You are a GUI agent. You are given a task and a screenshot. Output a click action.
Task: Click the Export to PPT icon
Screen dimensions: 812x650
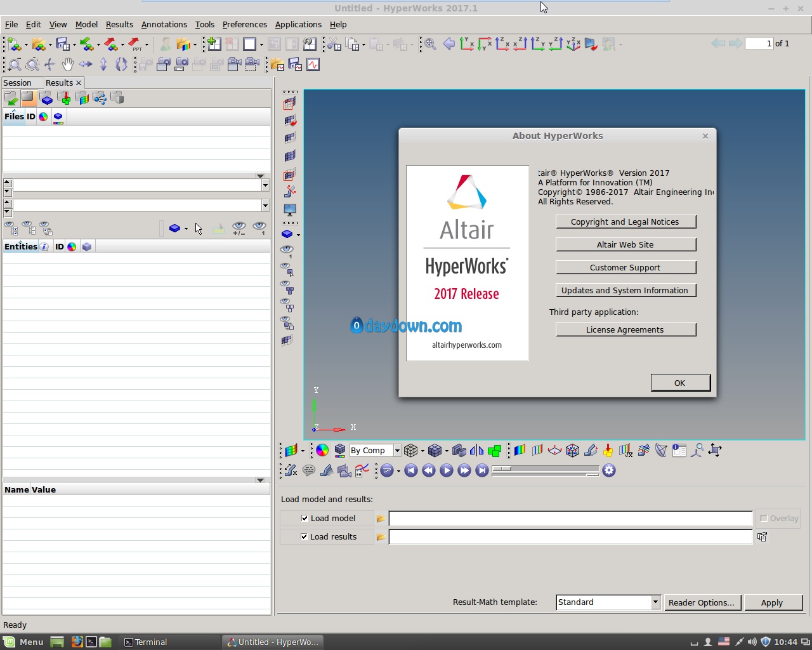tap(135, 44)
